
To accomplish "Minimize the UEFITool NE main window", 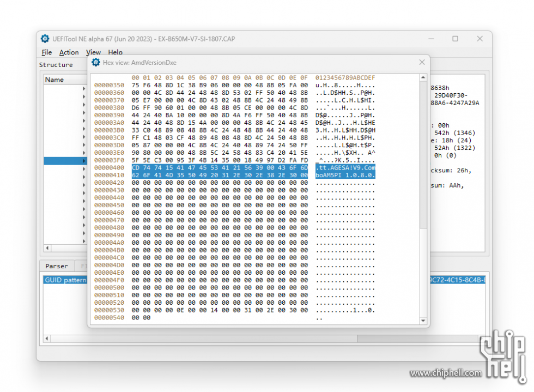I will (431, 39).
